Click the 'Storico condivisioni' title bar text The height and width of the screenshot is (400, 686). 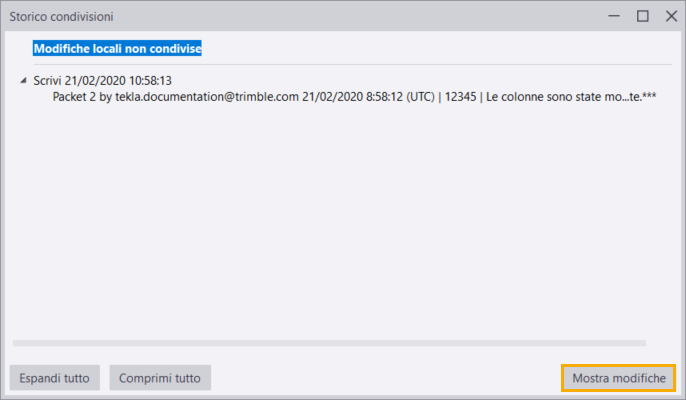tap(61, 16)
